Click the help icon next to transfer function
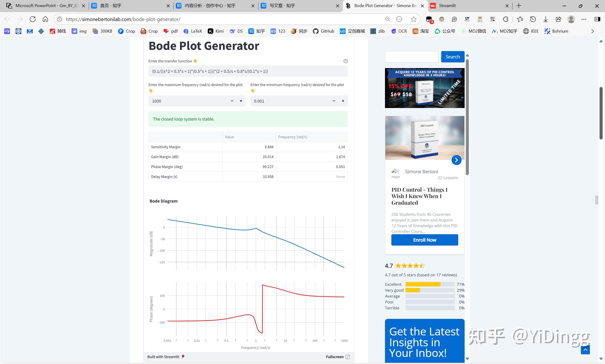This screenshot has width=605, height=364. [345, 61]
